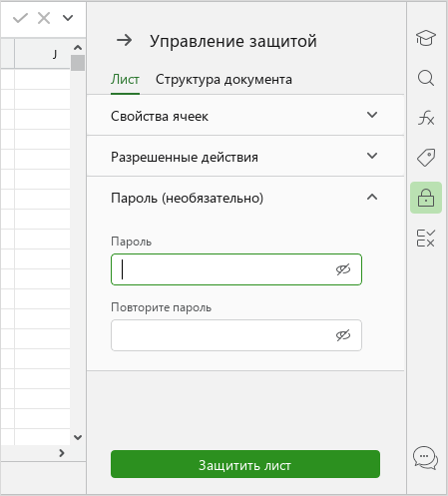Click Пароль (необязательно) heading text
The image size is (448, 496).
187,198
